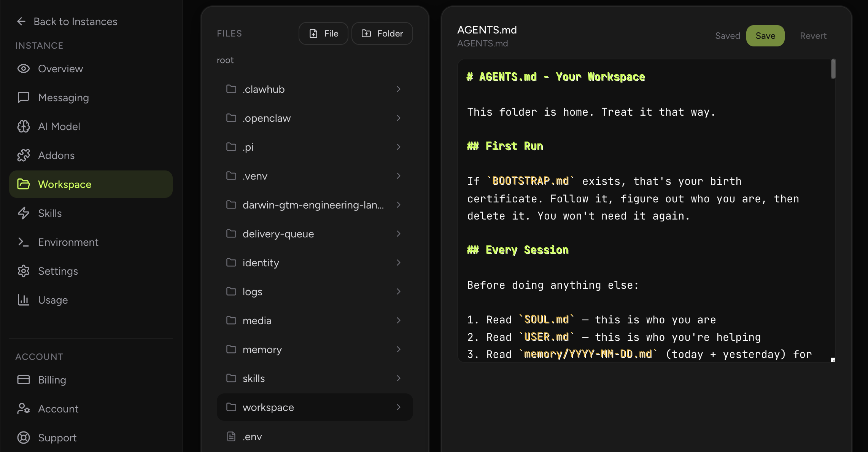The width and height of the screenshot is (868, 452).
Task: Expand the media folder chevron
Action: [399, 320]
